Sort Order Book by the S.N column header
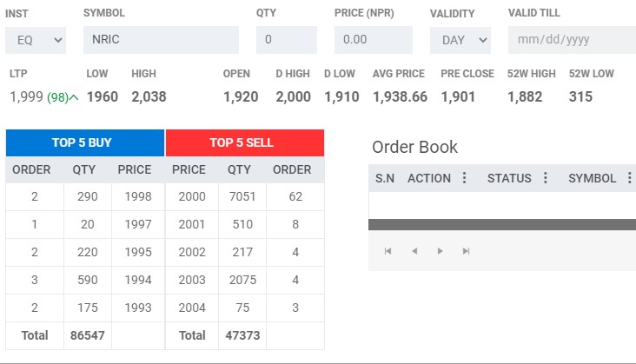The height and width of the screenshot is (364, 636). [x=385, y=178]
